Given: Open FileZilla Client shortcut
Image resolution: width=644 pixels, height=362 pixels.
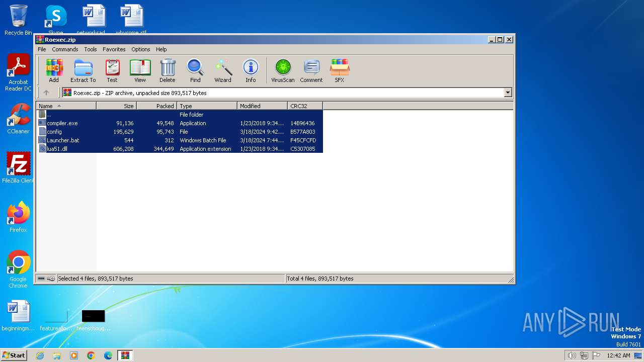Looking at the screenshot, I should [x=18, y=168].
